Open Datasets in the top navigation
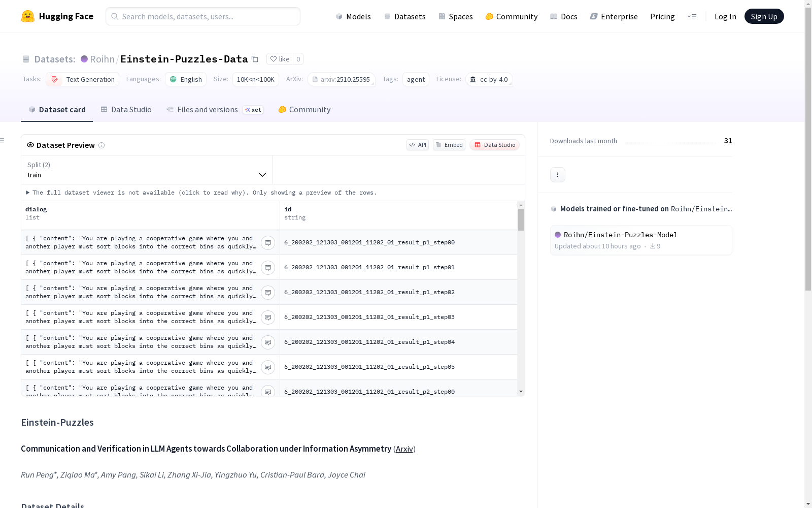This screenshot has width=812, height=508. pos(404,16)
